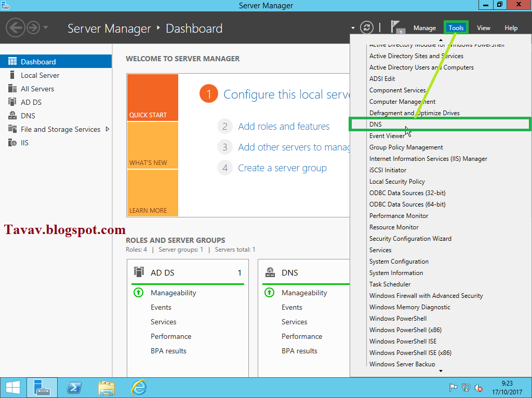Choose iSCSI Initiator from Tools menu
The height and width of the screenshot is (398, 532).
388,170
